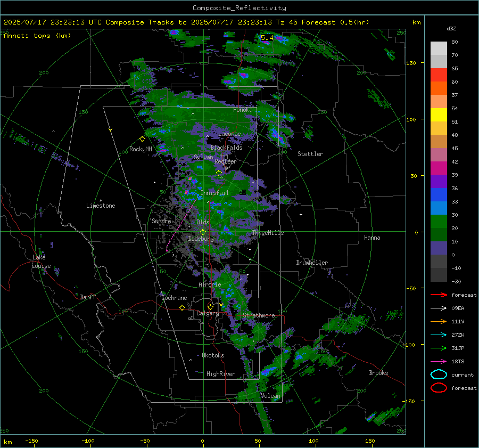
Task: Click the orange 111V arrow icon
Action: click(x=439, y=321)
